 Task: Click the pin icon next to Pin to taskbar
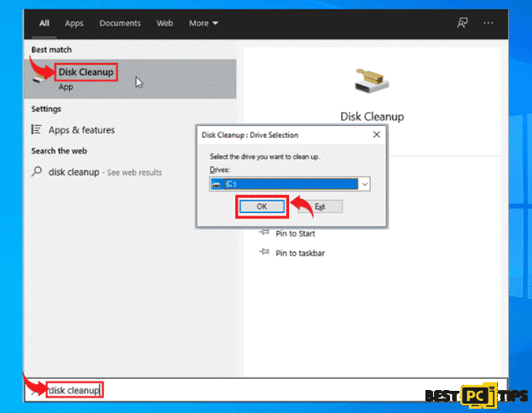[x=264, y=252]
